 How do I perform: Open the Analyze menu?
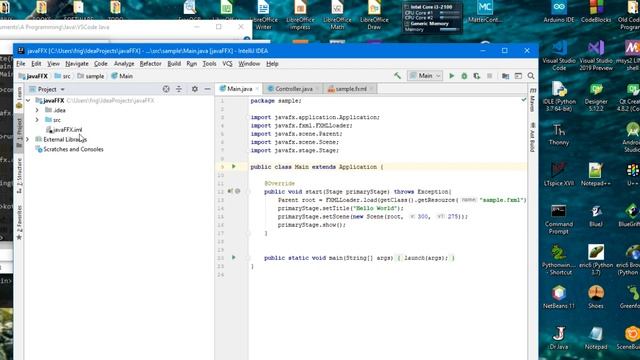pyautogui.click(x=124, y=64)
